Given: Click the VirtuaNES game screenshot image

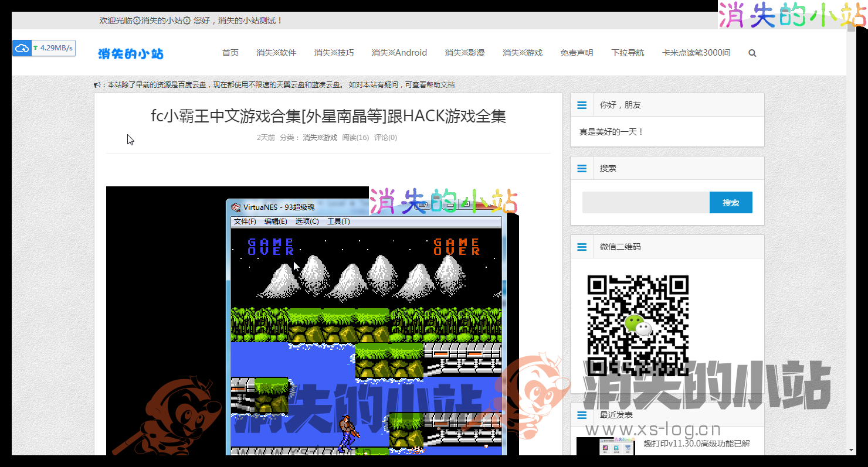Looking at the screenshot, I should 313,321.
